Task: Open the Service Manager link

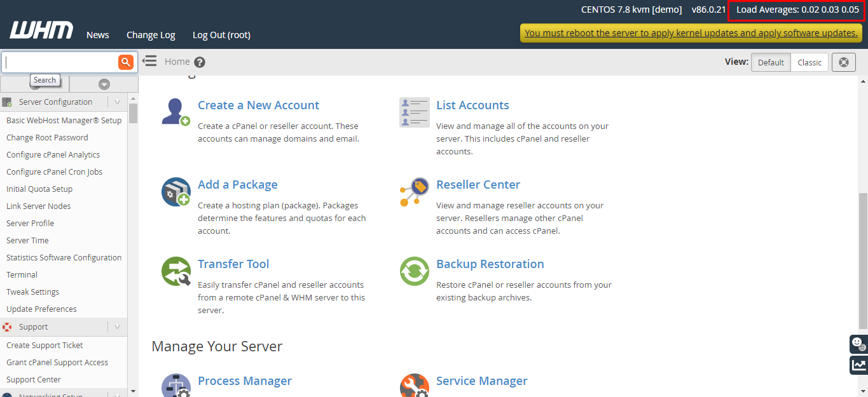Action: point(482,381)
